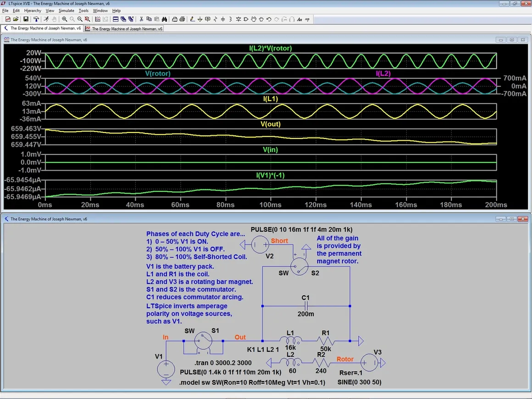Click the Undo toolbar icon
Image resolution: width=532 pixels, height=399 pixels.
pos(269,19)
